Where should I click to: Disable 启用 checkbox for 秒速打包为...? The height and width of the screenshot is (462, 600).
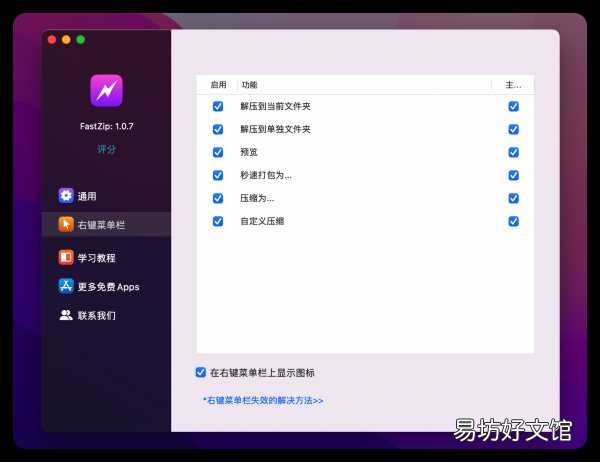point(218,175)
